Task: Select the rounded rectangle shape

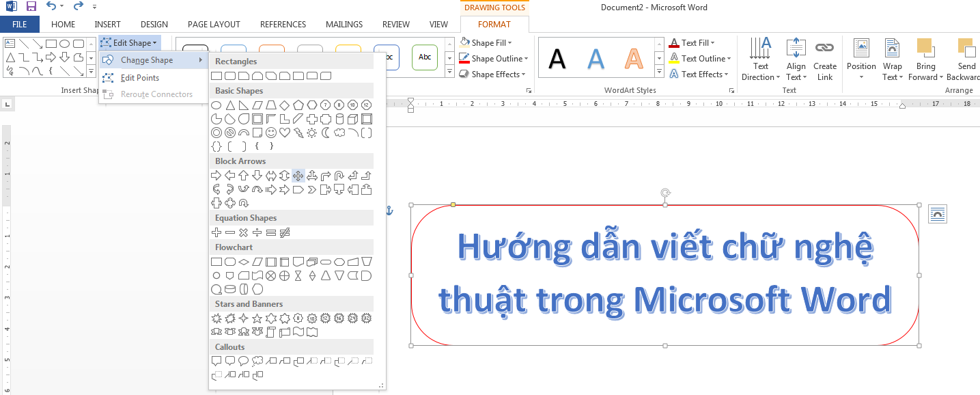Action: [229, 76]
